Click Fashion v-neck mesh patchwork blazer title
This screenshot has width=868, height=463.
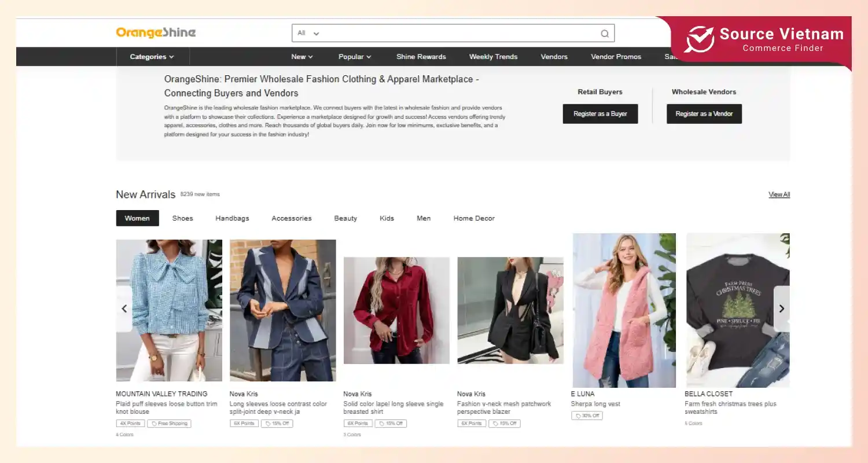pyautogui.click(x=504, y=407)
